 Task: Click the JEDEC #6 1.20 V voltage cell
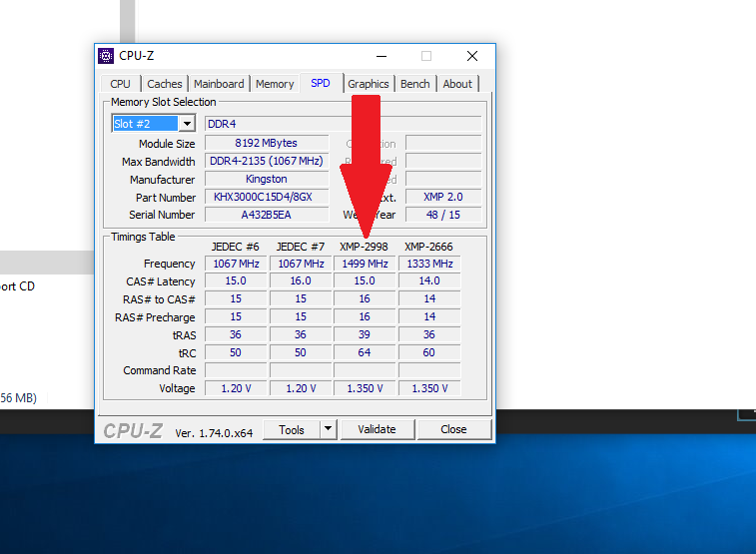coord(236,388)
